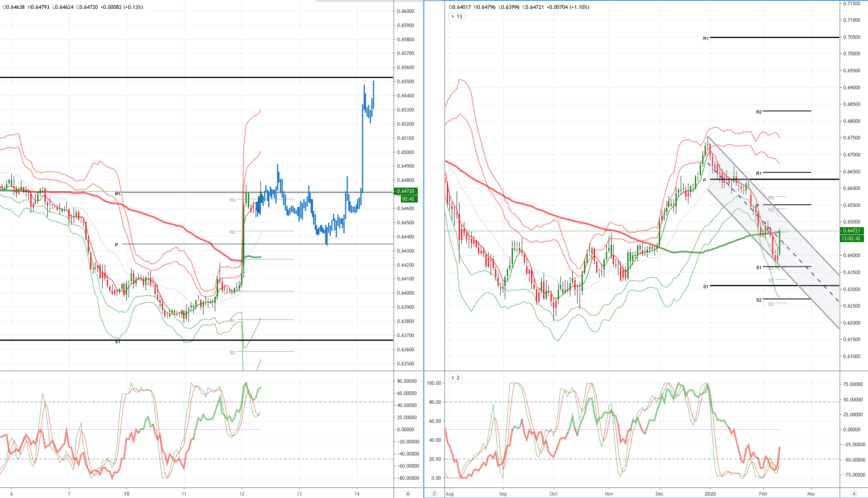Select the gray R3 label on right chart

[x=771, y=198]
